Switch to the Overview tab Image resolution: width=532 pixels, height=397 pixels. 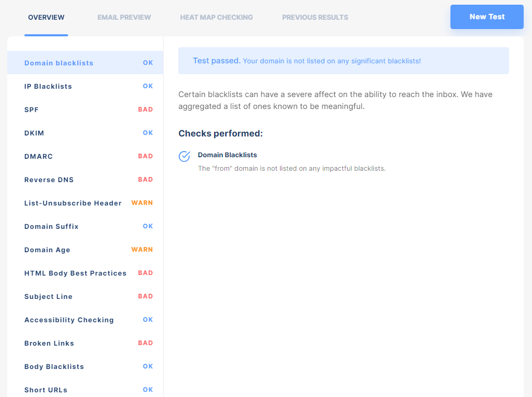click(46, 17)
